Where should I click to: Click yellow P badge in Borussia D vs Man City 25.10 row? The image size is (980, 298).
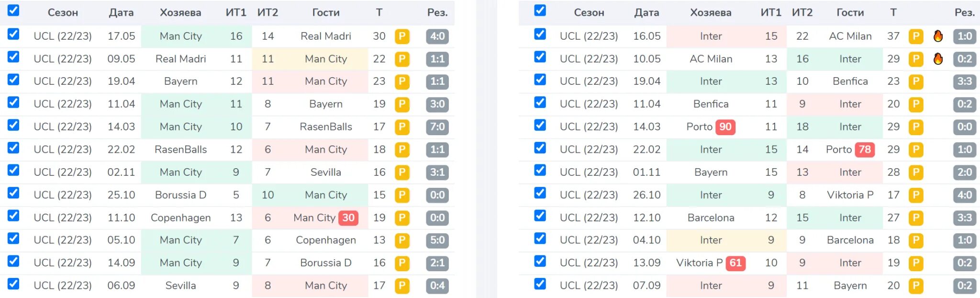click(x=402, y=195)
